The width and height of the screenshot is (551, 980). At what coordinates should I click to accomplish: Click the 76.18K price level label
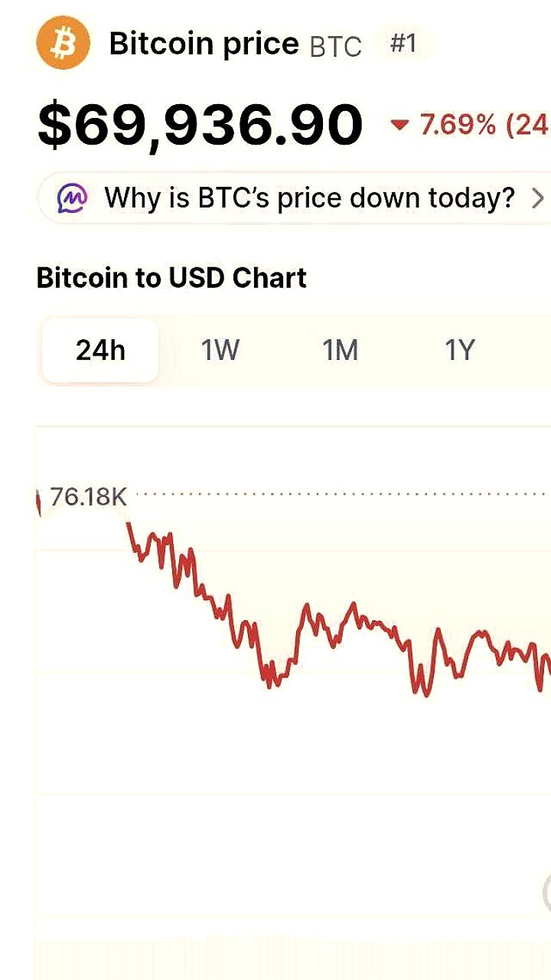click(88, 496)
